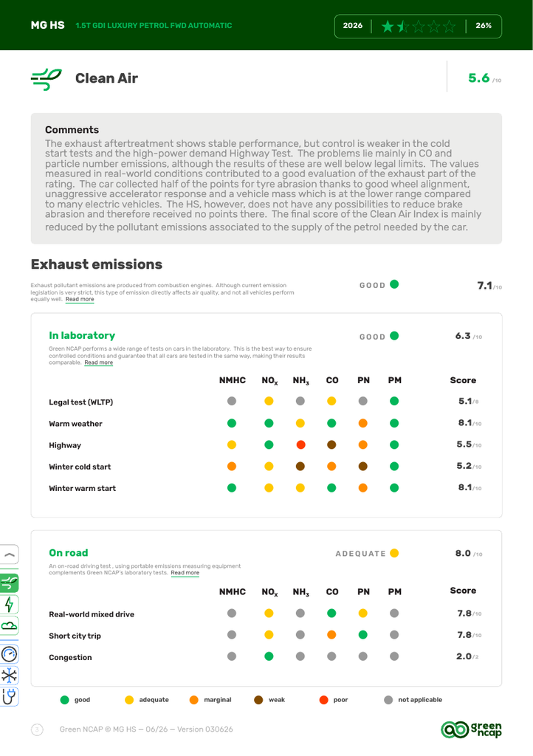Image resolution: width=533 pixels, height=756 pixels.
Task: Click the collapse chevron in the side navigation
Action: click(9, 554)
